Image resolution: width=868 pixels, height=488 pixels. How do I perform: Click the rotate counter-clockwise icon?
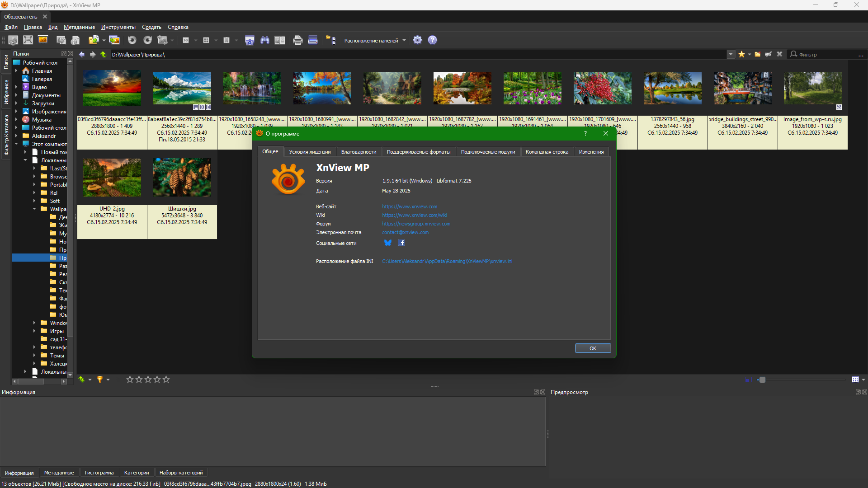click(132, 40)
